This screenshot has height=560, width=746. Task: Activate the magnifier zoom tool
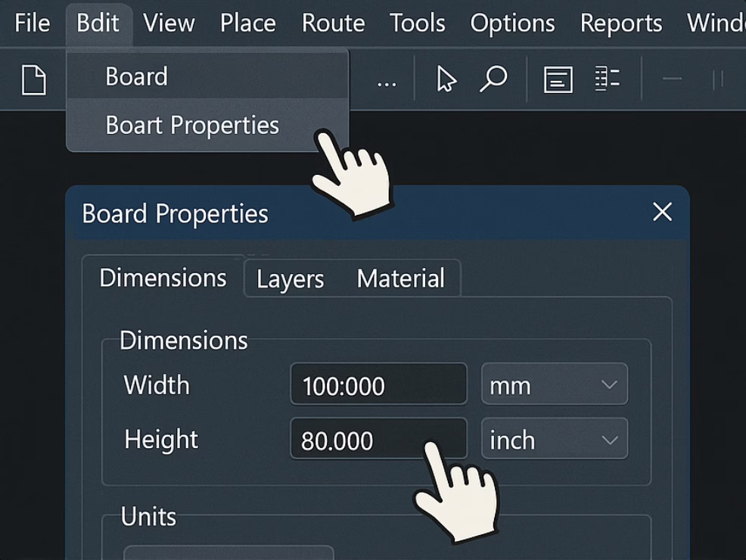pyautogui.click(x=493, y=79)
